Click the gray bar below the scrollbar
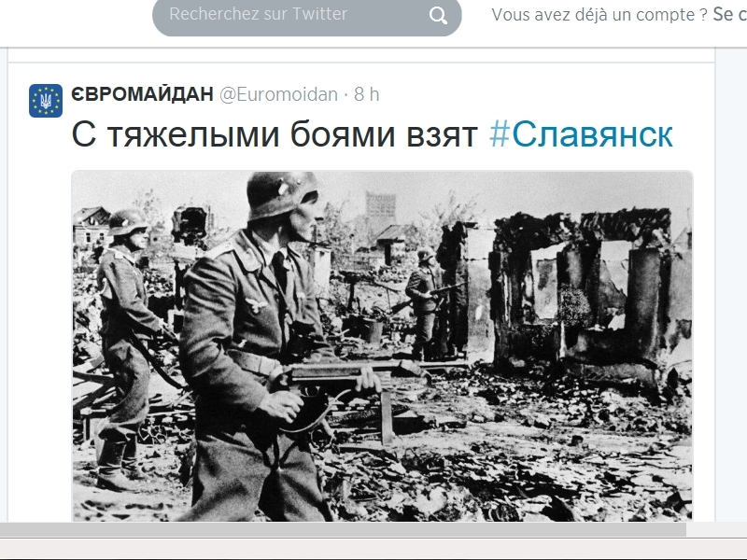This screenshot has width=747, height=560. (373, 549)
